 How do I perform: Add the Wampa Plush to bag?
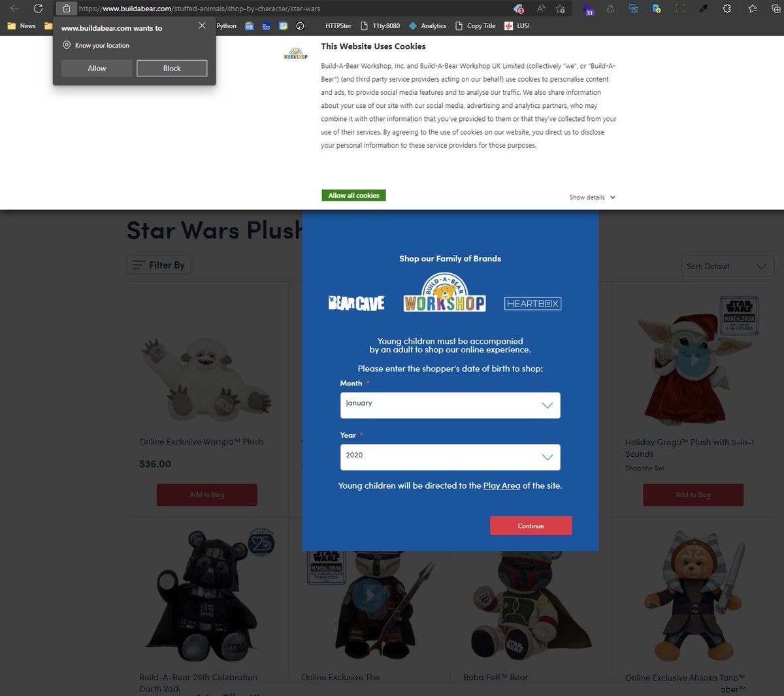206,495
